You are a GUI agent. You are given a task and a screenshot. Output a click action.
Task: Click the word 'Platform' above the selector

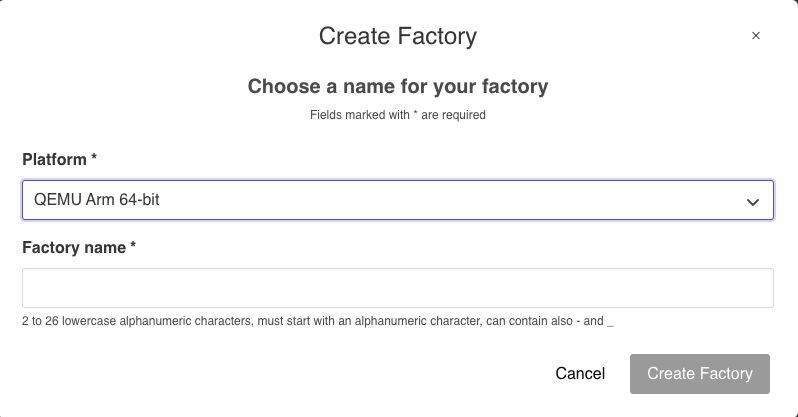[x=55, y=159]
